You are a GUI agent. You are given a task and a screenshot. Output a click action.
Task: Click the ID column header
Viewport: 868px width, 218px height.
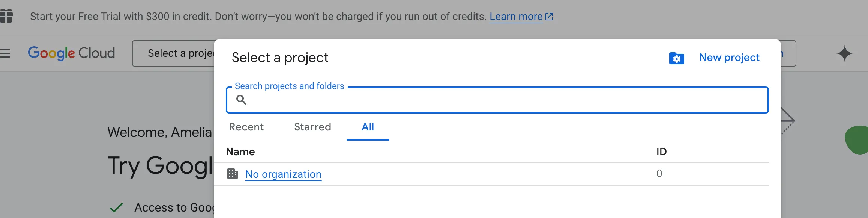pos(661,151)
